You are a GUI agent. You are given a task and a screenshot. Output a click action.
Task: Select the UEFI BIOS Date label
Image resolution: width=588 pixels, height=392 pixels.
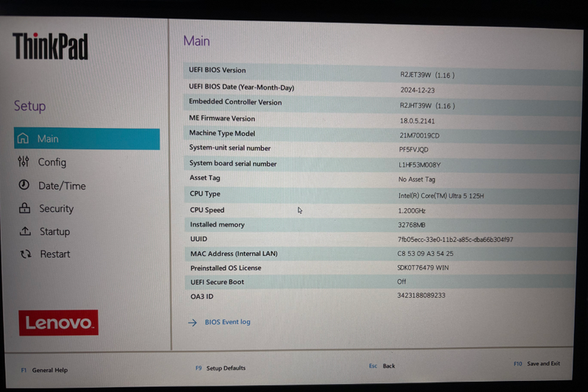[x=242, y=87]
